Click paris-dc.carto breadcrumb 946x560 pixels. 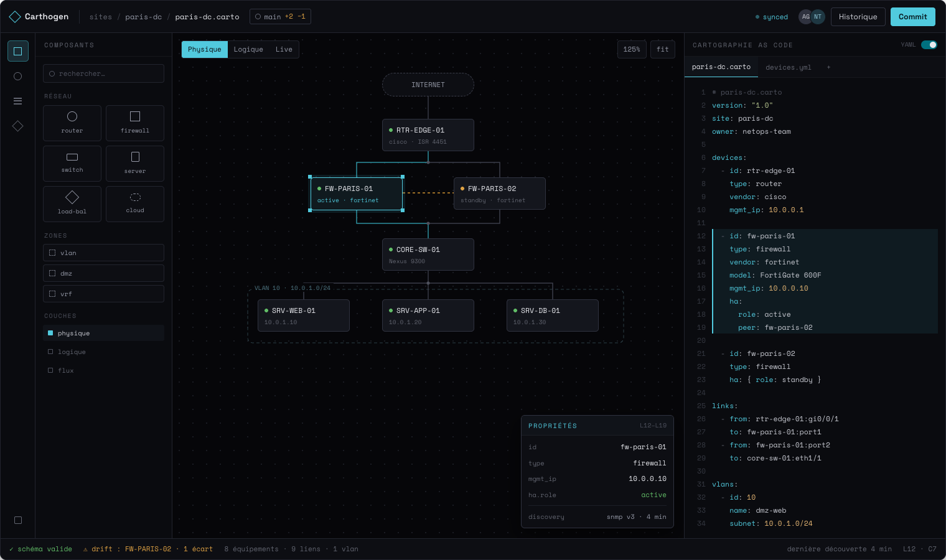[x=207, y=17]
